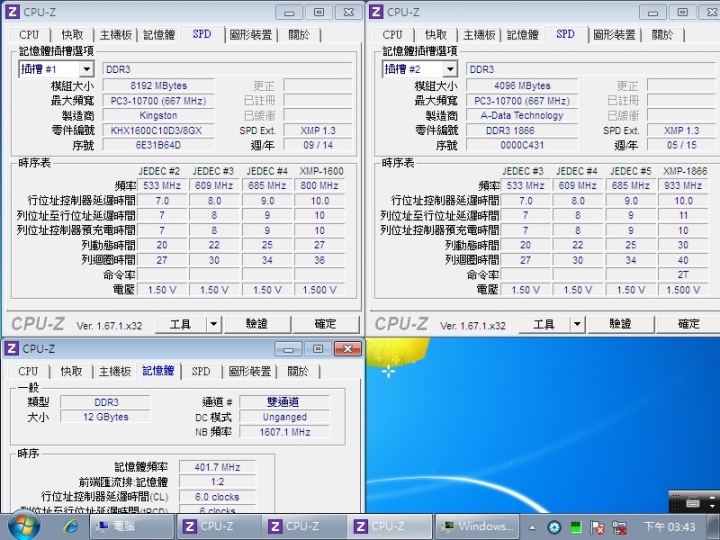
Task: Select 關於 tab in top-right window
Action: click(x=663, y=35)
